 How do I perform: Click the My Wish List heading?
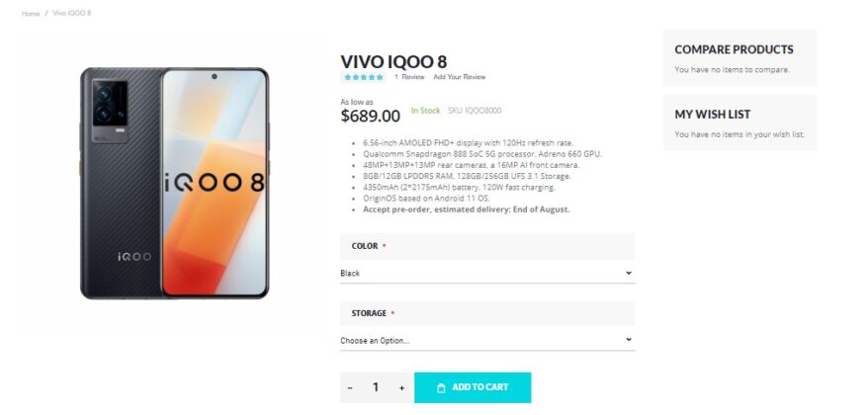click(x=713, y=115)
